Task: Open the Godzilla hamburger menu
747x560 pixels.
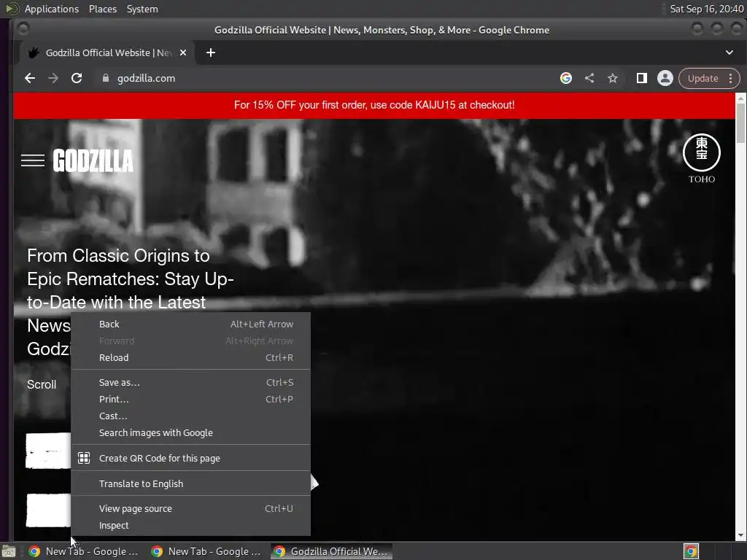Action: pos(33,161)
